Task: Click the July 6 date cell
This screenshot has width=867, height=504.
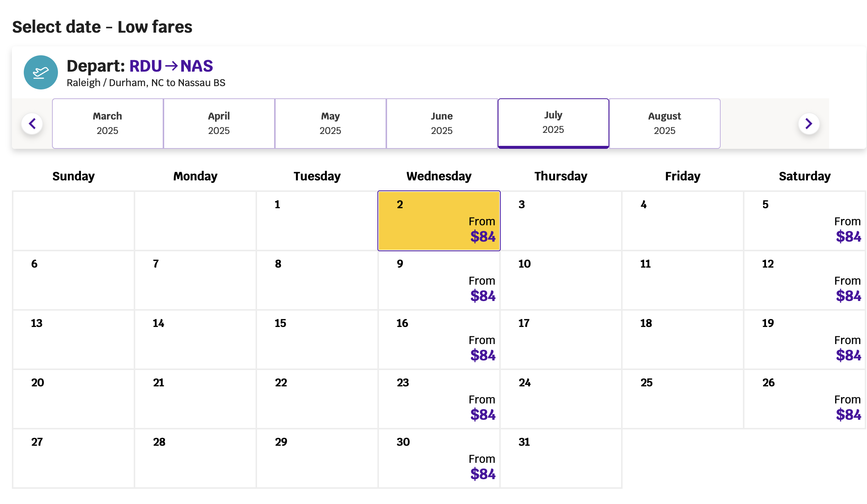Action: tap(74, 280)
